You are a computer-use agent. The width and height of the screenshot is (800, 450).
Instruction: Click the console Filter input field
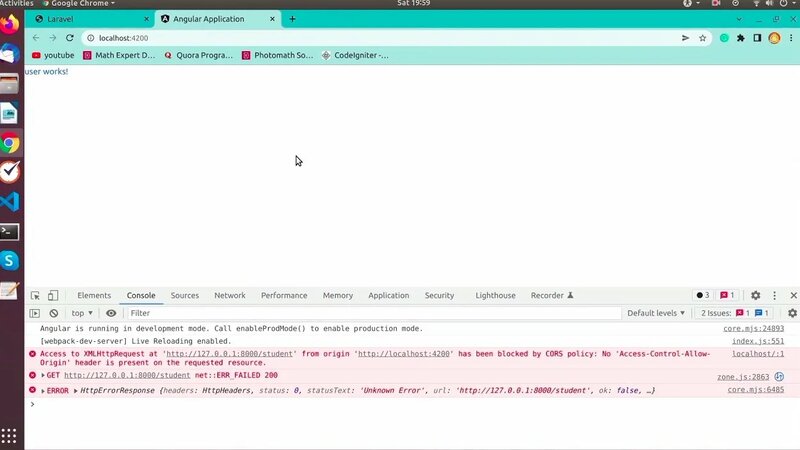click(x=373, y=313)
